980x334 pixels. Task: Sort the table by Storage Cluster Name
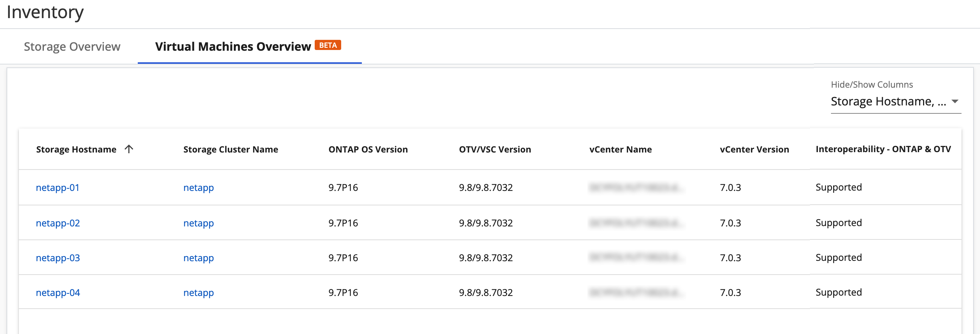tap(231, 149)
